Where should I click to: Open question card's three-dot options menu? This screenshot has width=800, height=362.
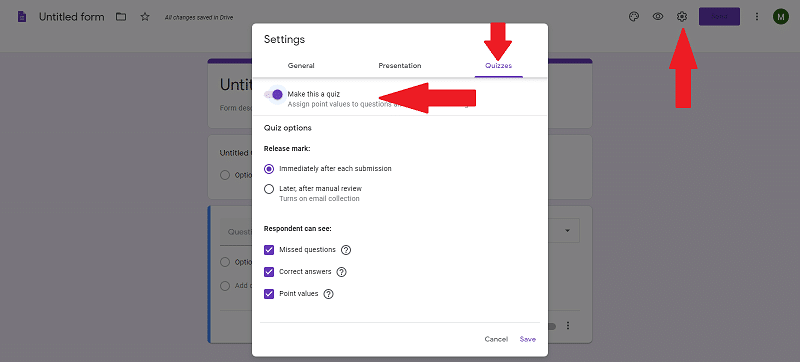[x=568, y=325]
